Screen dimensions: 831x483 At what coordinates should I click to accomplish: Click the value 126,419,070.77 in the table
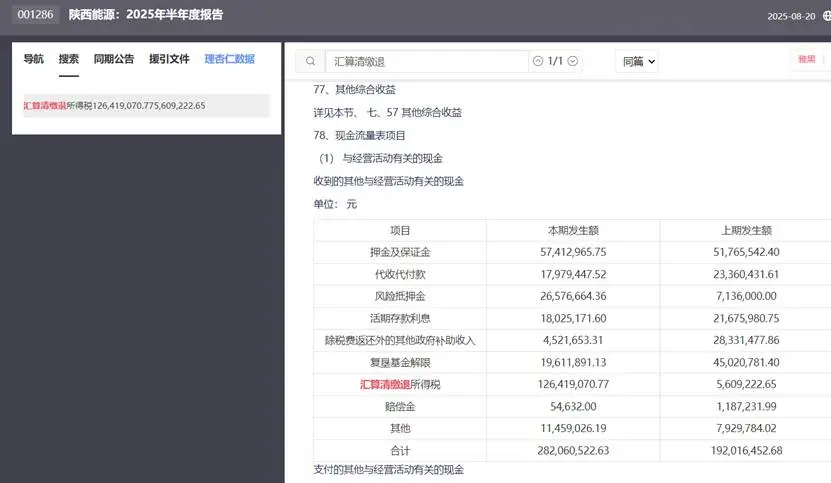(x=573, y=384)
